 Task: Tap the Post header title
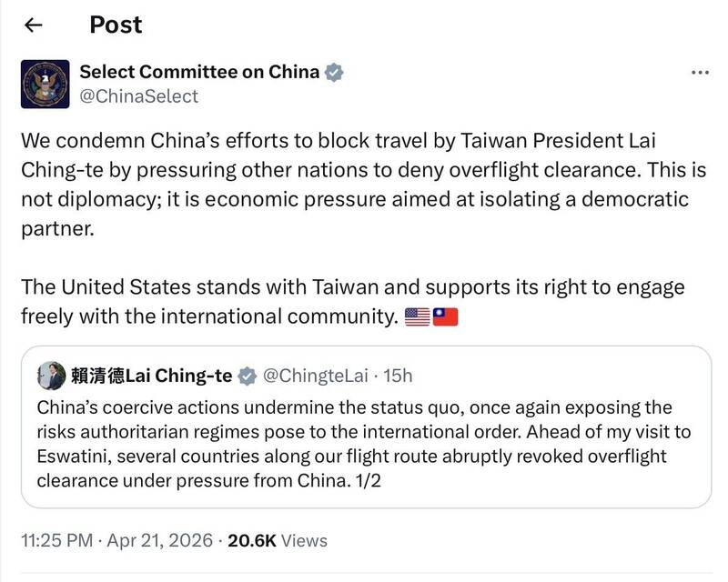coord(116,25)
